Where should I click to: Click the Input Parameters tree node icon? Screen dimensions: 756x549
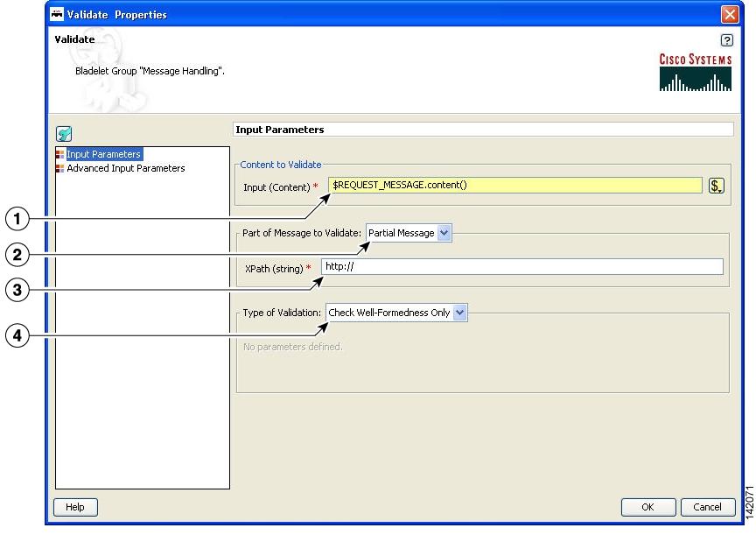pyautogui.click(x=60, y=155)
